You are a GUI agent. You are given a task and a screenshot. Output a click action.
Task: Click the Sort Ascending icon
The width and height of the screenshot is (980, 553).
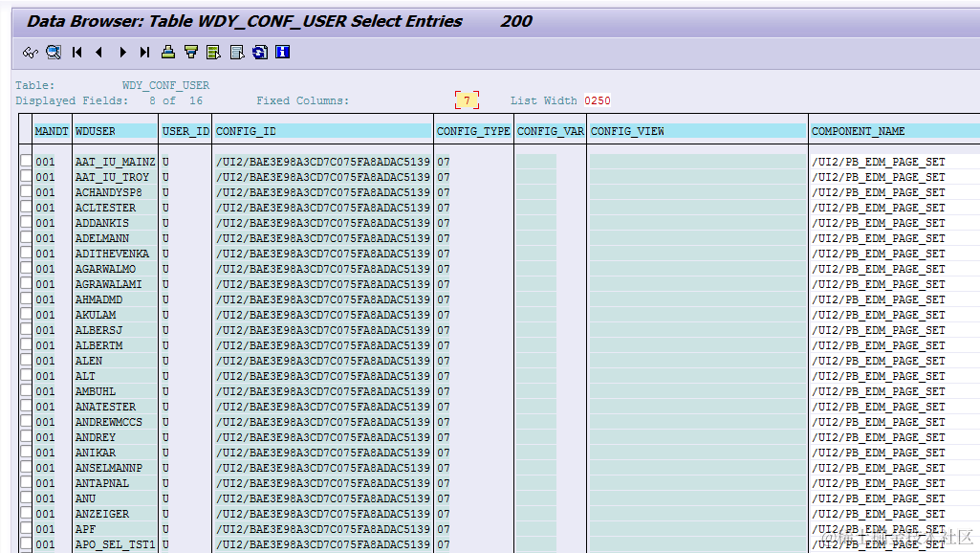pos(168,53)
